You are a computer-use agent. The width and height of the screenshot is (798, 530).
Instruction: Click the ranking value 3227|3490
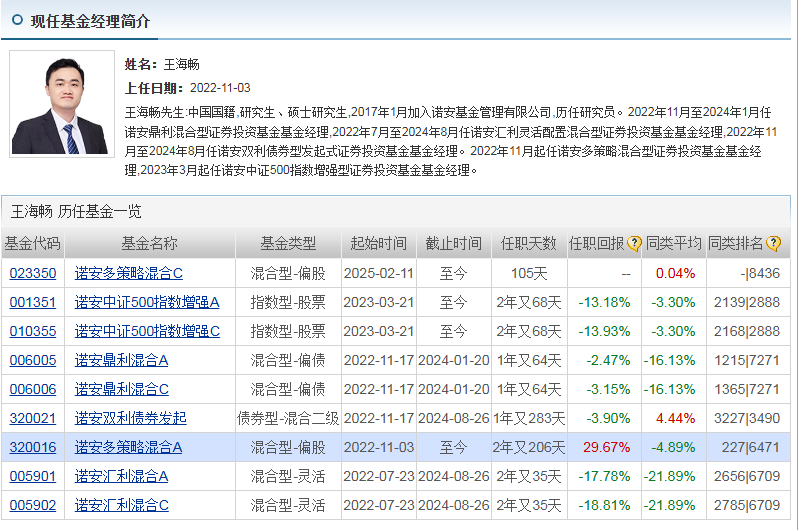(x=747, y=419)
